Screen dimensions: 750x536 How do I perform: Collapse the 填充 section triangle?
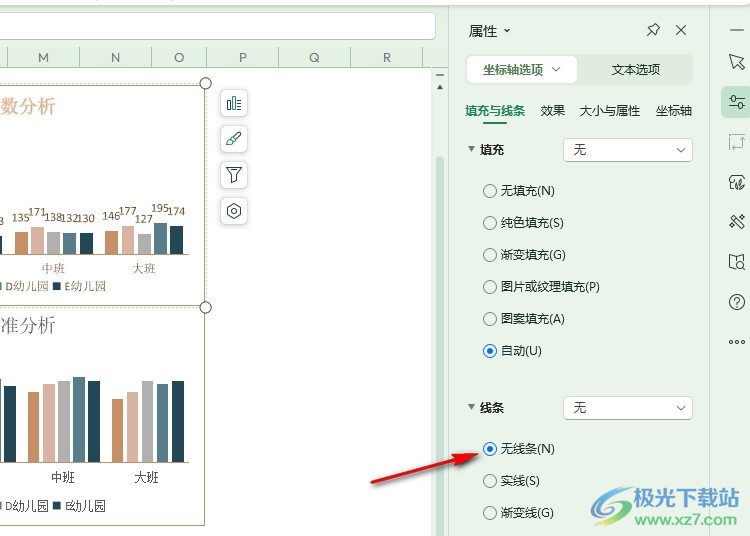(x=471, y=149)
